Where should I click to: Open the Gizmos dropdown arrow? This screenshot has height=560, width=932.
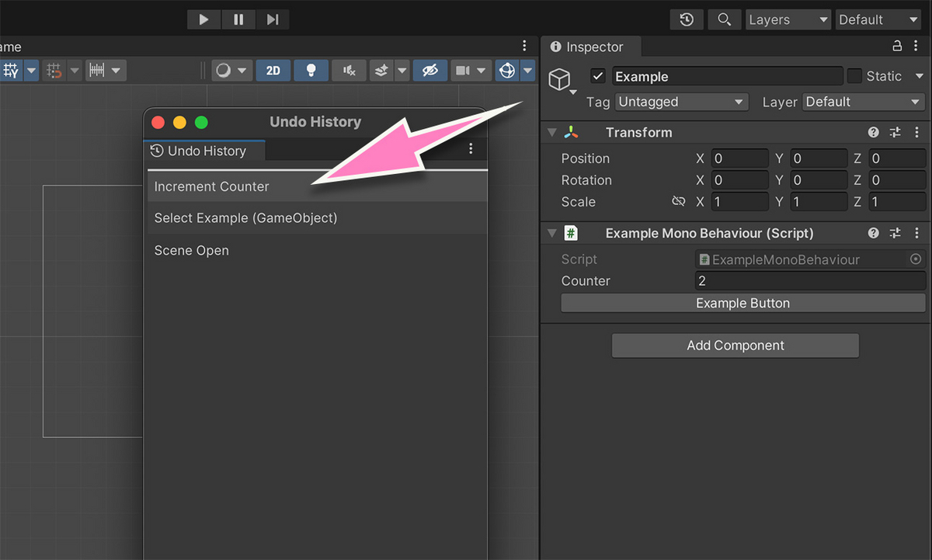coord(528,71)
